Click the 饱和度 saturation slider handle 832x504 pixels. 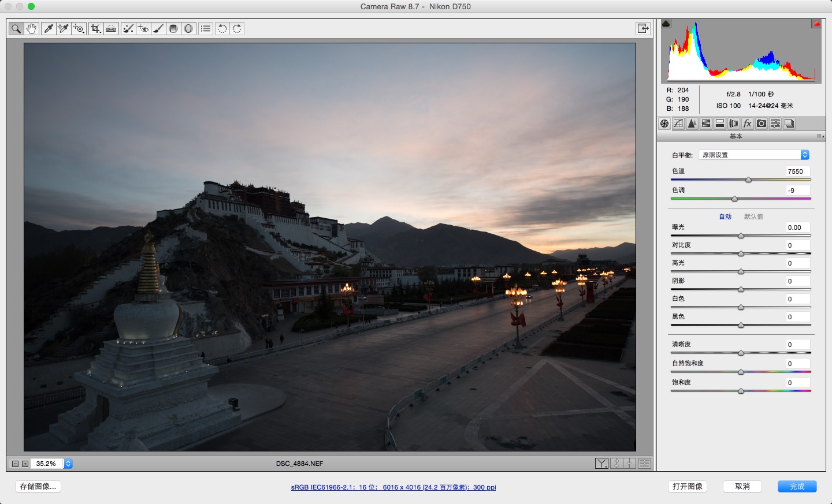click(741, 391)
